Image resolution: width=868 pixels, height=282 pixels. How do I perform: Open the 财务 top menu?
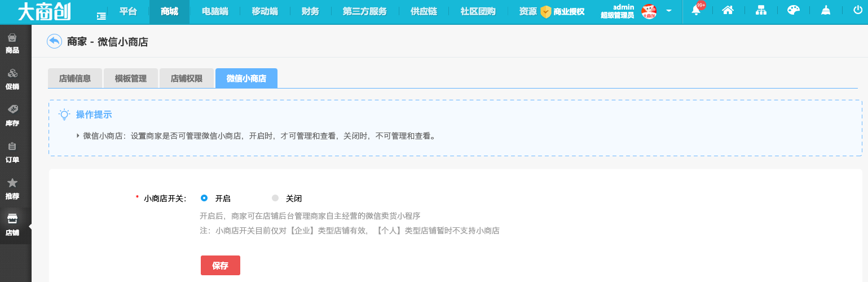pos(310,11)
